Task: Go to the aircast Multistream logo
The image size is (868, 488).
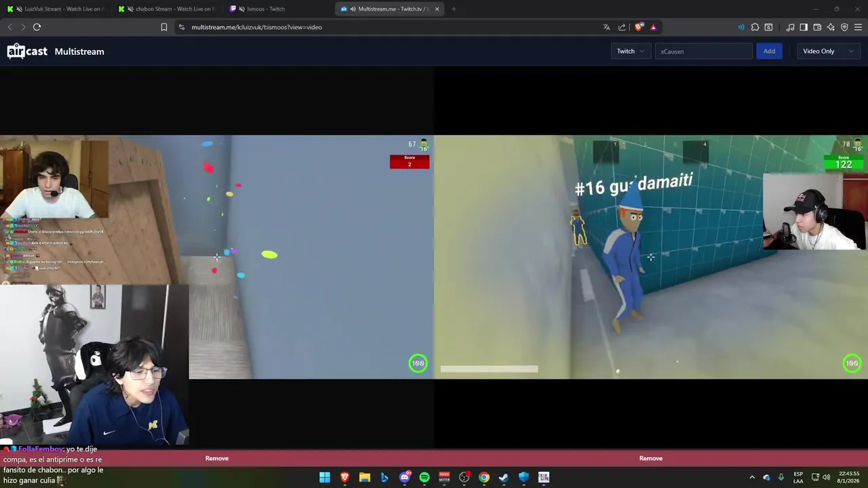Action: point(56,52)
